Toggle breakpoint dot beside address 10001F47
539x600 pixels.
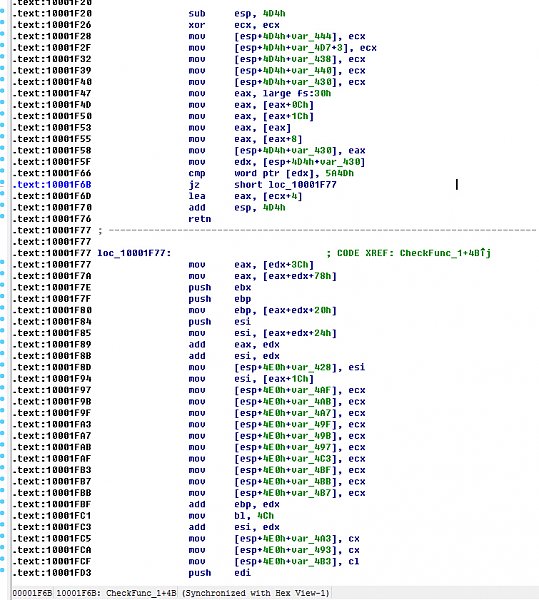pyautogui.click(x=2, y=91)
